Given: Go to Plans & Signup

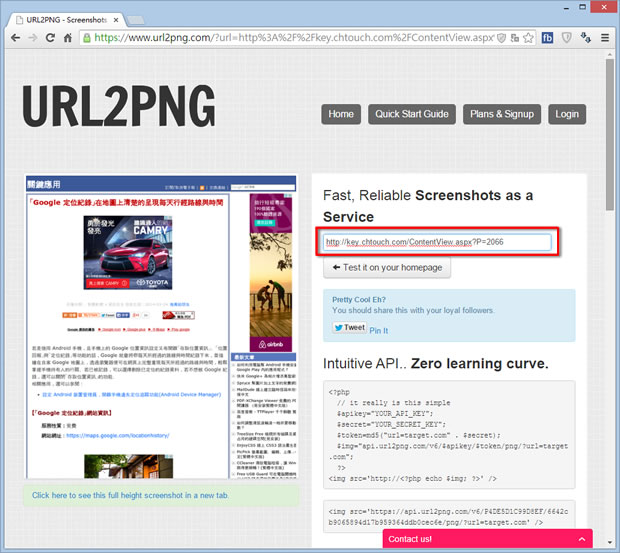Looking at the screenshot, I should pyautogui.click(x=501, y=114).
